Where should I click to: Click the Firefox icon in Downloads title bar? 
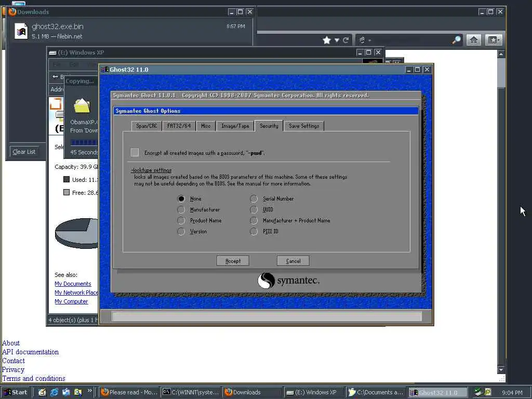(x=12, y=11)
